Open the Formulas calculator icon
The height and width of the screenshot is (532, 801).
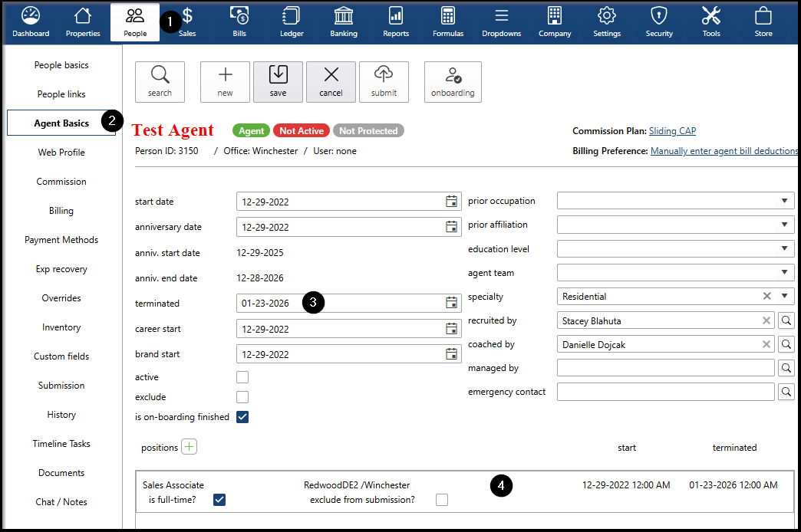point(448,21)
